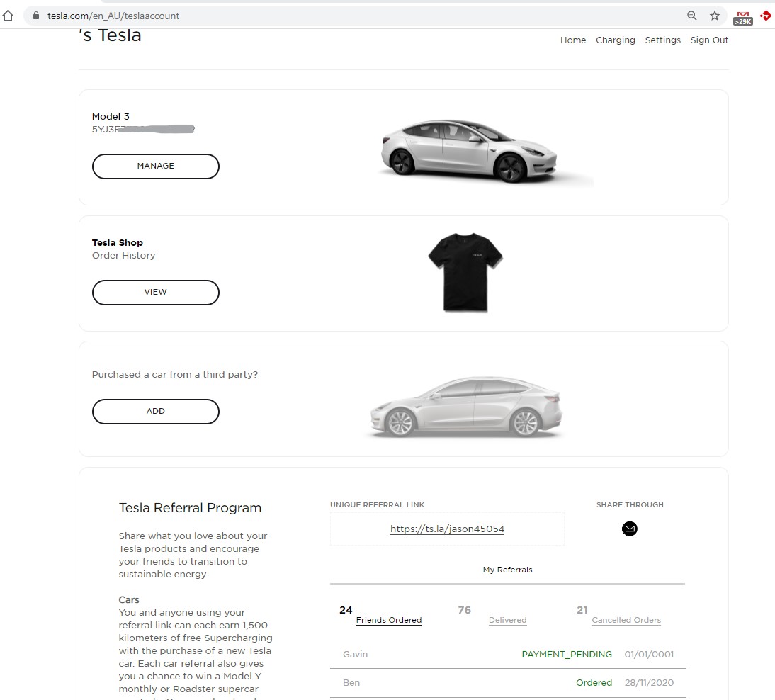The width and height of the screenshot is (775, 700).
Task: Select the Cancelled Orders tab
Action: click(626, 620)
